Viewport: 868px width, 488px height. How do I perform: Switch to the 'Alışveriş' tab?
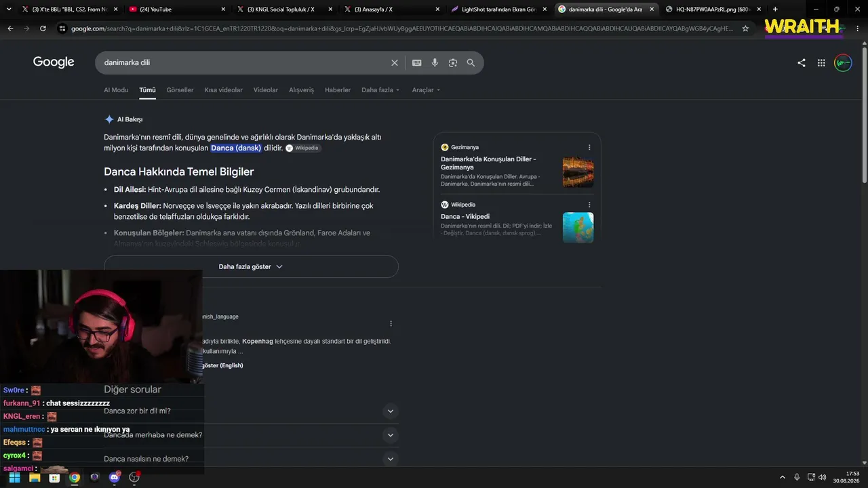point(301,90)
